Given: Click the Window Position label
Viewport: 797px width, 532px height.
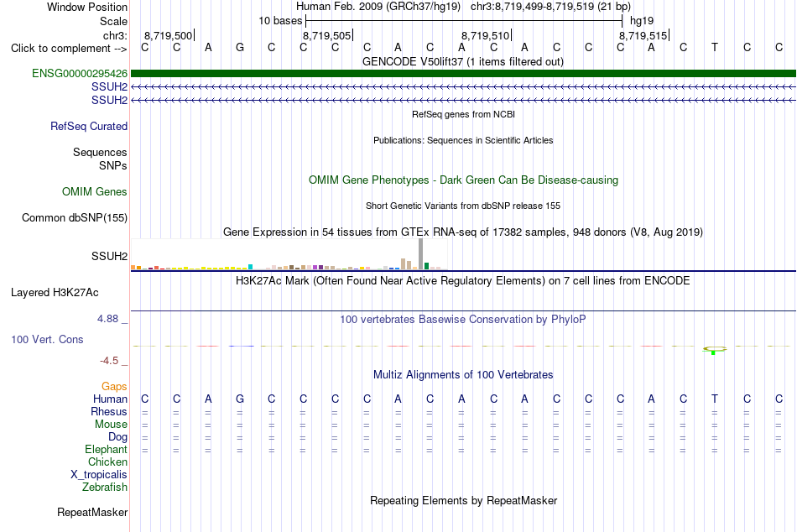Looking at the screenshot, I should tap(87, 7).
